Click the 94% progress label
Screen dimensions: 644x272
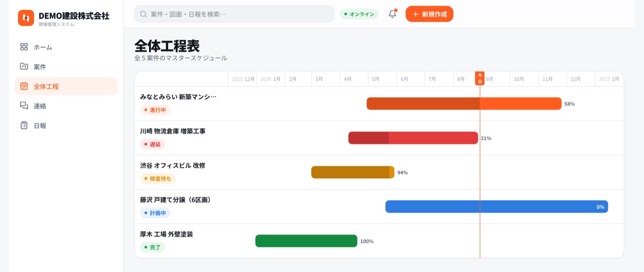[x=402, y=173]
